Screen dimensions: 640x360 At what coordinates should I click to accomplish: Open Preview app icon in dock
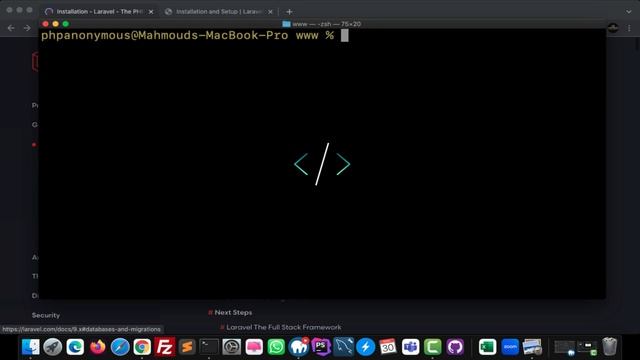pos(532,347)
